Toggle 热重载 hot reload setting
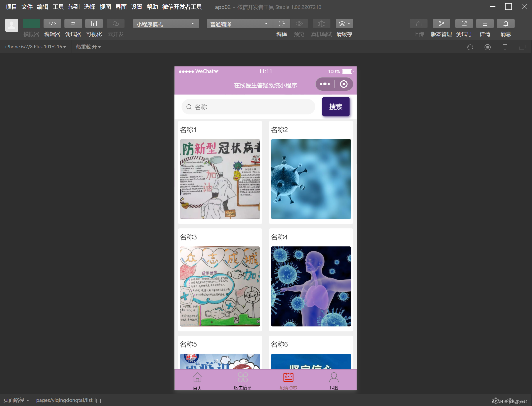 coord(88,47)
